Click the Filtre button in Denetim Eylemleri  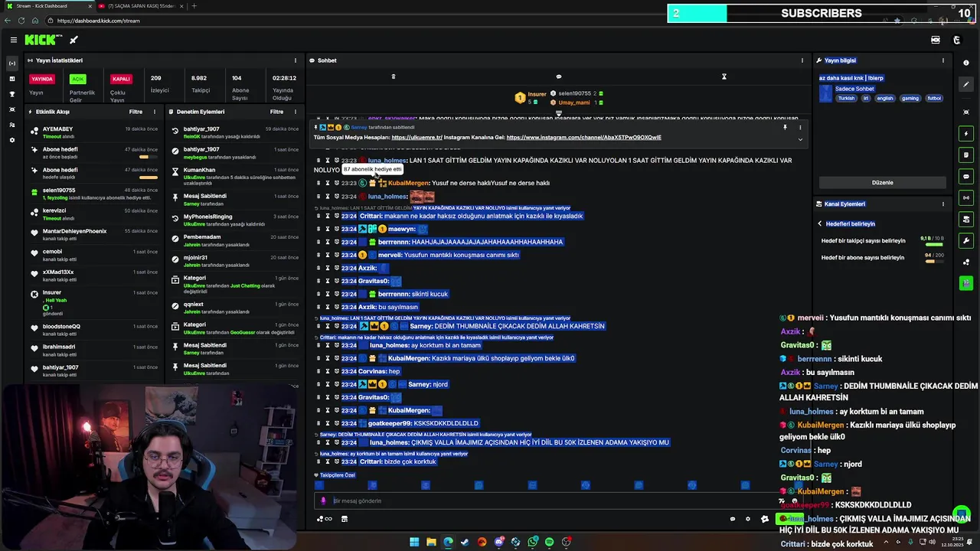pyautogui.click(x=276, y=112)
